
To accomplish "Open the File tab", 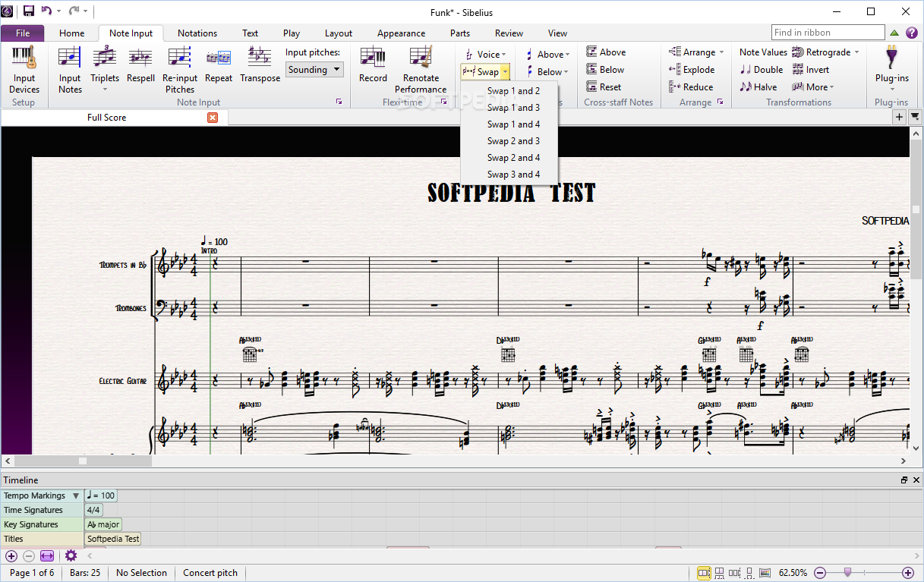I will click(x=23, y=33).
